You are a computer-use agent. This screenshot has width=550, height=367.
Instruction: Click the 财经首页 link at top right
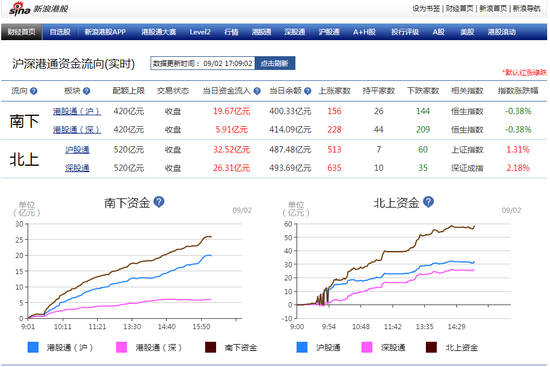(x=460, y=8)
